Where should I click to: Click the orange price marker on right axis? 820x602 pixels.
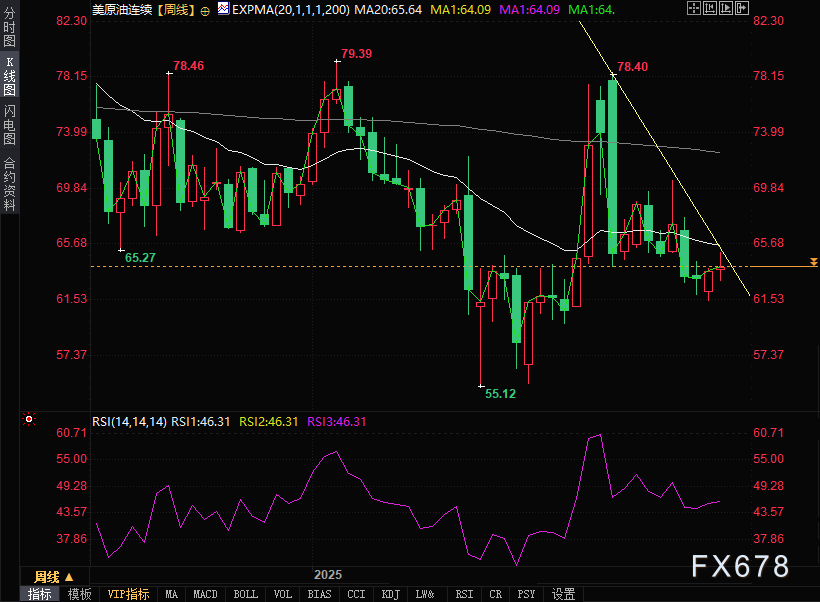point(813,262)
